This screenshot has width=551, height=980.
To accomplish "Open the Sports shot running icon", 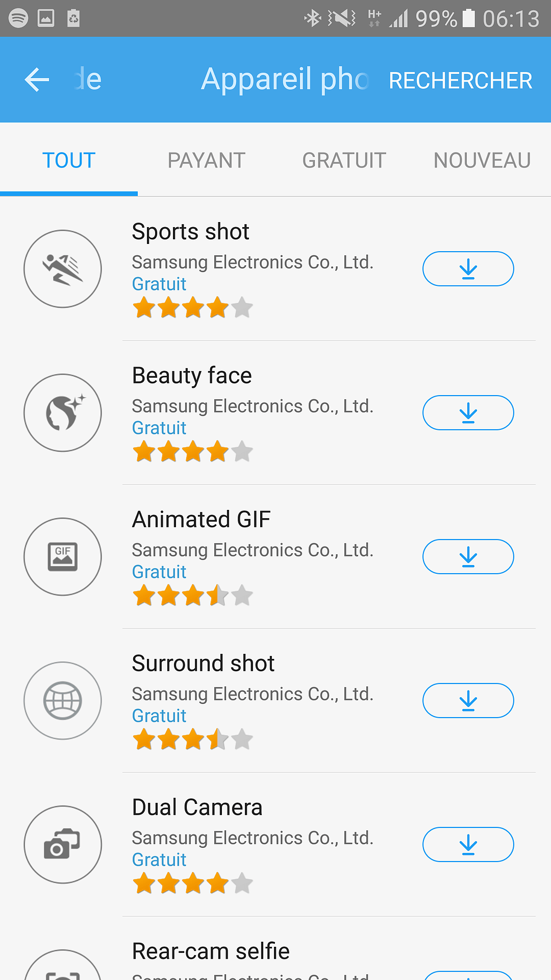I will point(63,269).
